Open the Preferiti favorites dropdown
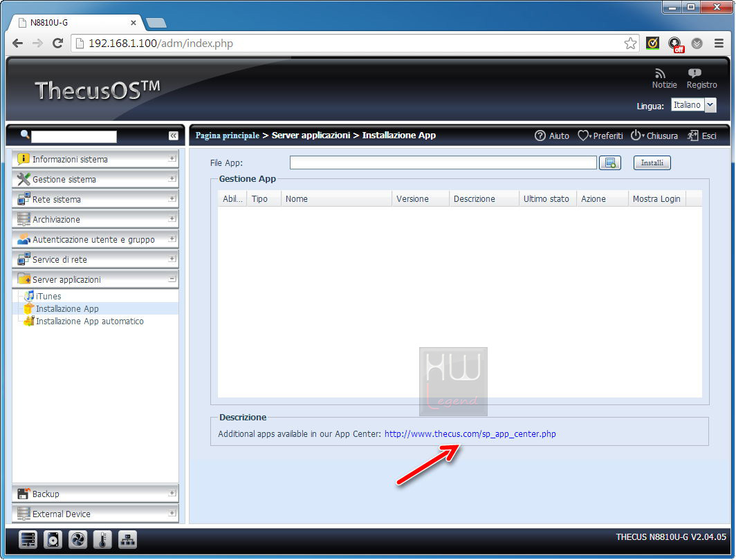Image resolution: width=736 pixels, height=560 pixels. [x=600, y=136]
